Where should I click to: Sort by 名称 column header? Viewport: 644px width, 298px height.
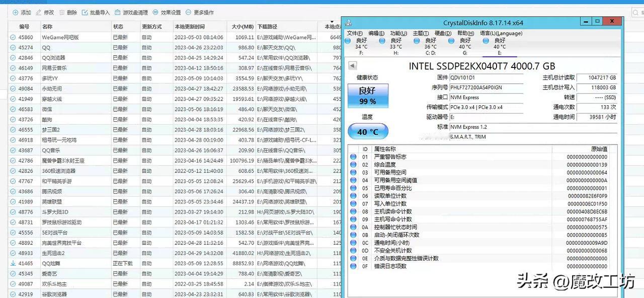pyautogui.click(x=75, y=27)
